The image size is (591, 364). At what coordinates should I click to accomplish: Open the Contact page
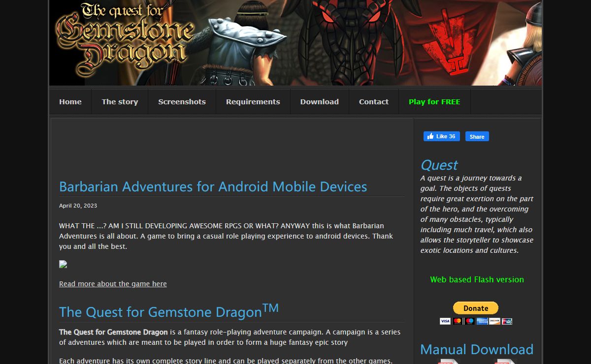click(373, 102)
